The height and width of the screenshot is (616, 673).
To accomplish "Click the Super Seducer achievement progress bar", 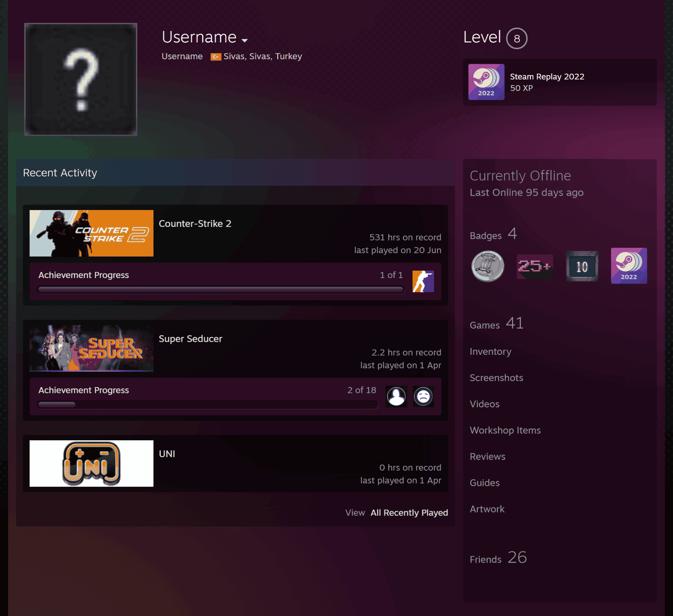I will coord(208,405).
